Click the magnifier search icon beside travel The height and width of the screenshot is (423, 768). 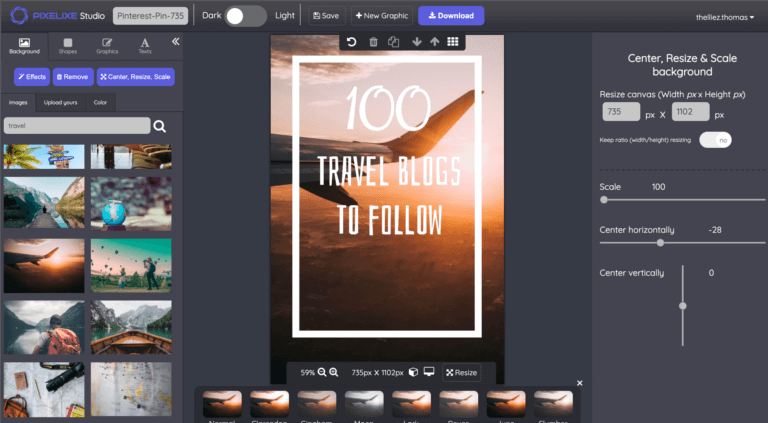(160, 126)
